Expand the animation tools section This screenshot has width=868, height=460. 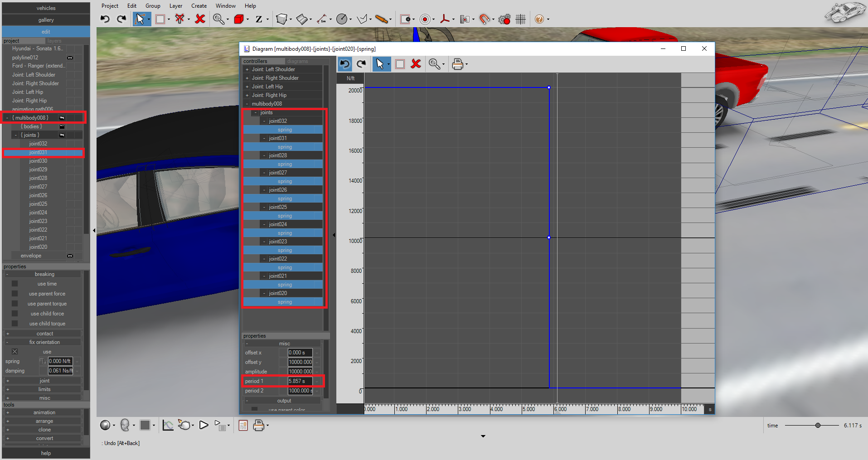[8, 412]
